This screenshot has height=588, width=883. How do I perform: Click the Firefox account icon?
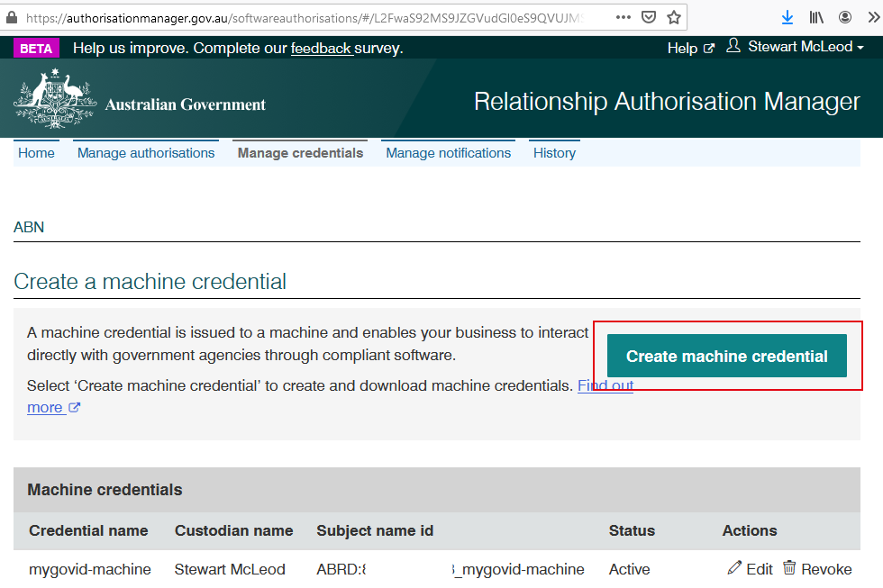[845, 17]
